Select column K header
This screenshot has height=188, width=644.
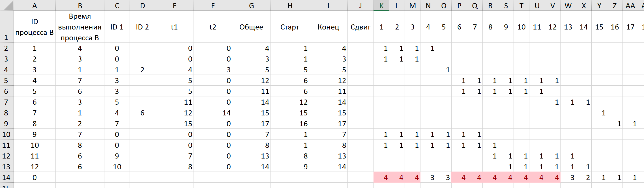pos(381,6)
